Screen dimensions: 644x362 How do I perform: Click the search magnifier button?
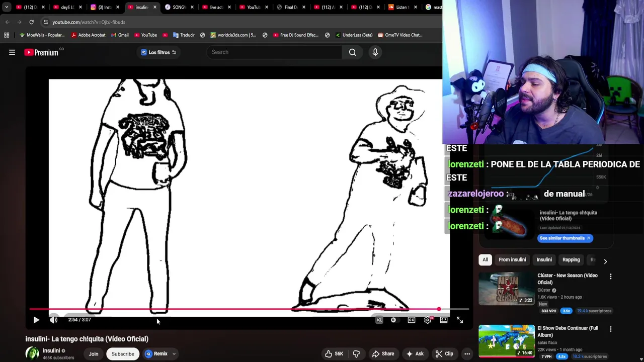[x=353, y=52]
